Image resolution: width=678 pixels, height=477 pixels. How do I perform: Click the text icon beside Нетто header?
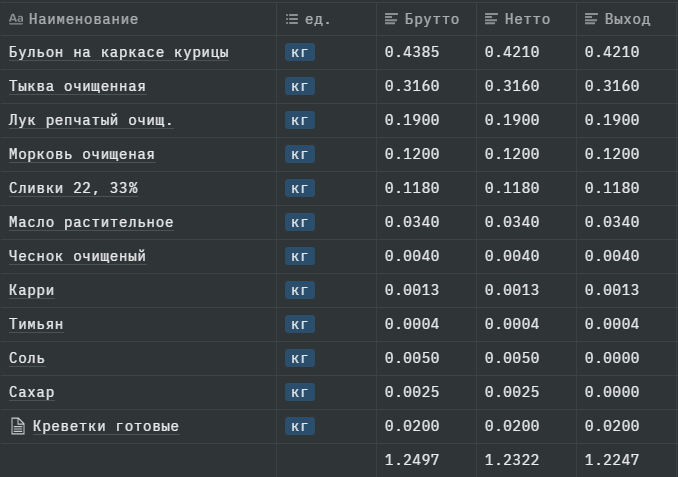(x=491, y=19)
